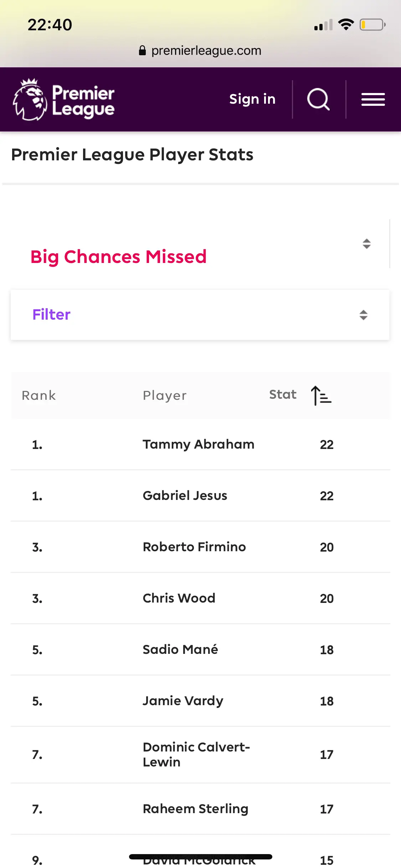Tap the padlock icon in address bar
This screenshot has height=868, width=401.
[142, 51]
